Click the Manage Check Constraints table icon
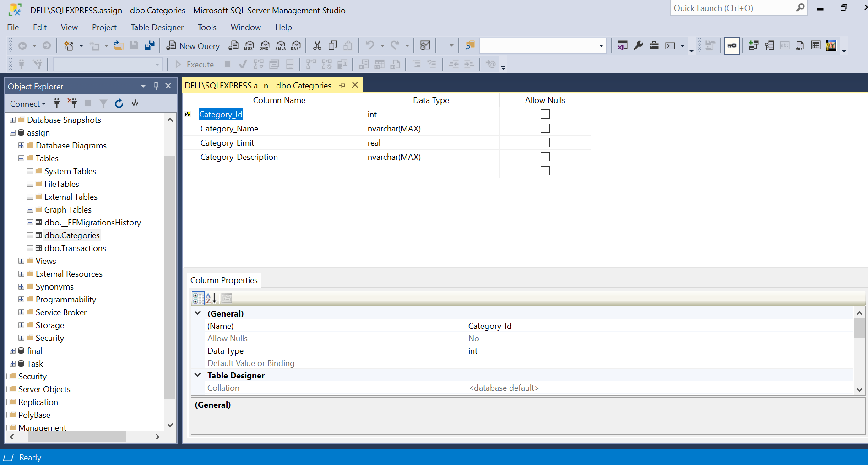 pyautogui.click(x=815, y=46)
